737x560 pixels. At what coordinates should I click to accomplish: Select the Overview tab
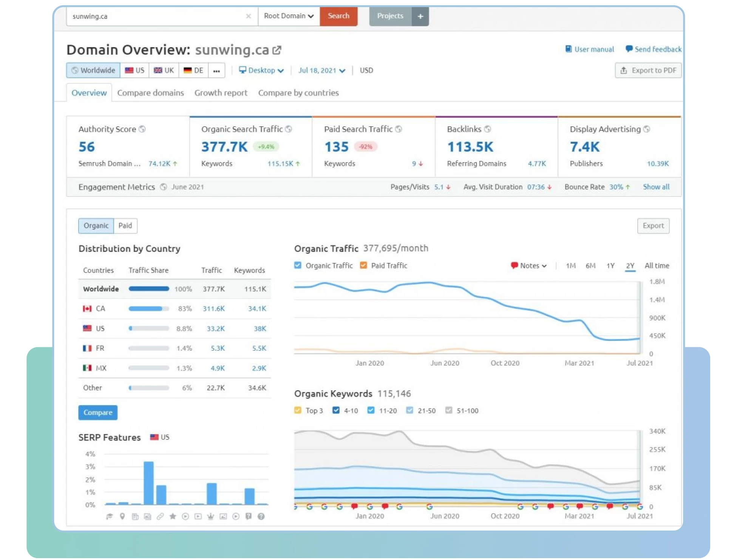tap(89, 93)
